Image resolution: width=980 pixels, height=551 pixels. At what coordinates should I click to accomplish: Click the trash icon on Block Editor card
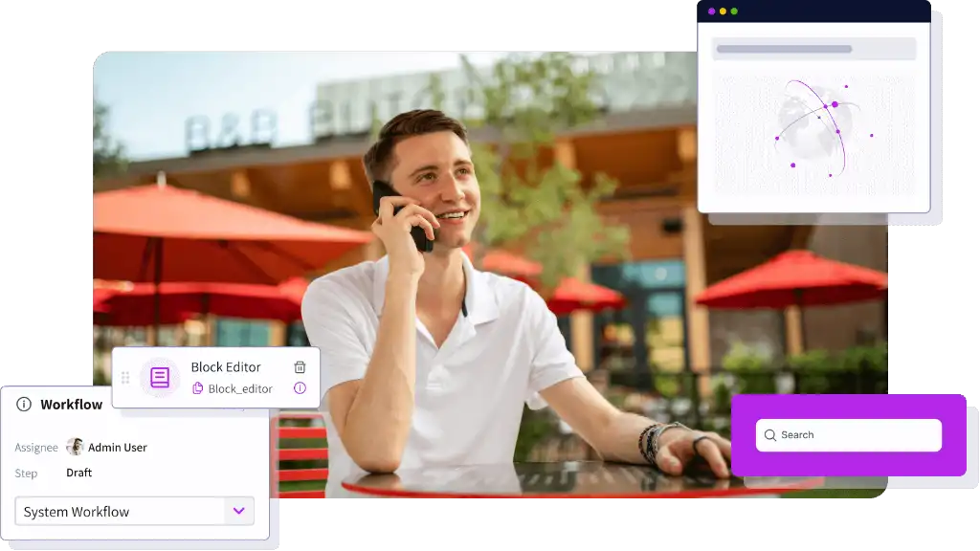(x=300, y=367)
